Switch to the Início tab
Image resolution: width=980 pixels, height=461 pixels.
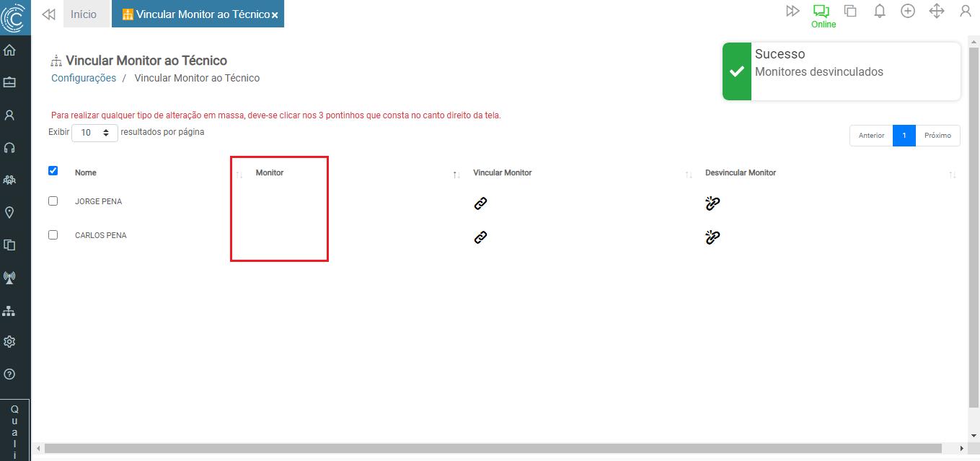tap(84, 14)
